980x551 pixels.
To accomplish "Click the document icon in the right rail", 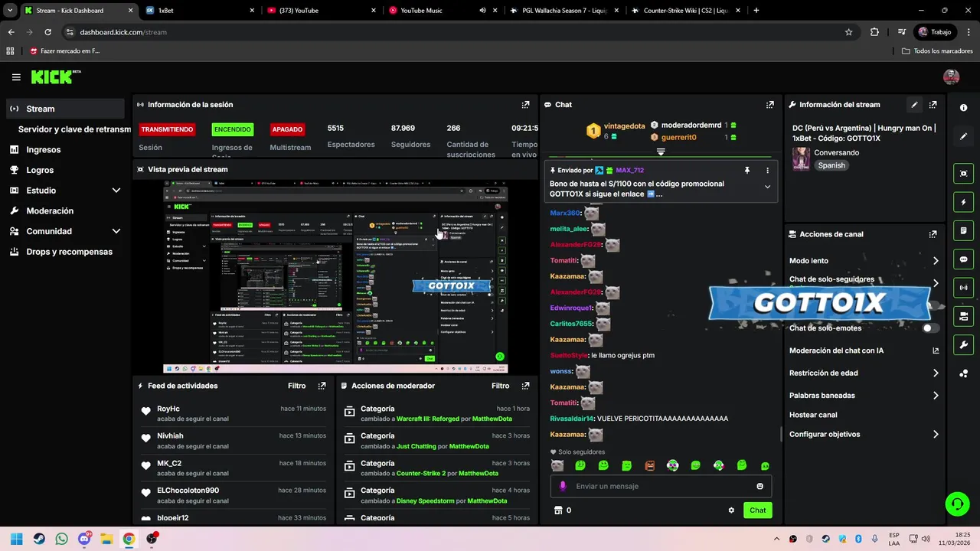I will coord(963,231).
